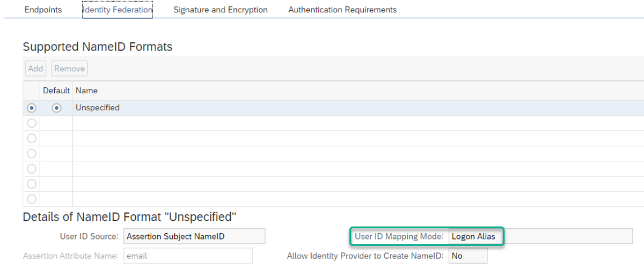Click the Remove button

tap(69, 69)
